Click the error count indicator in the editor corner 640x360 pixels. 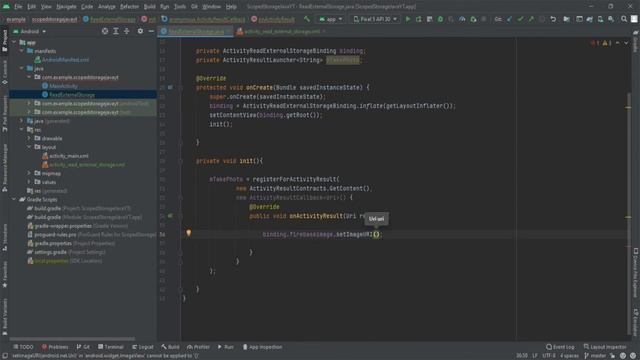595,43
